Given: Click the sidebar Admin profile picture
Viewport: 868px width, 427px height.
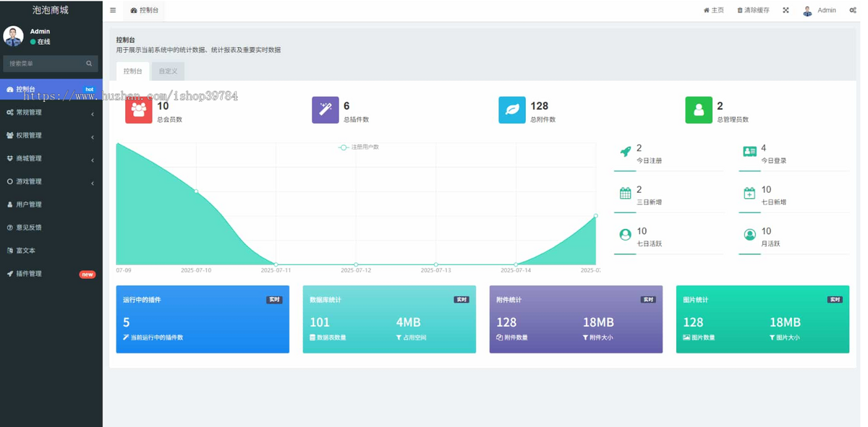Looking at the screenshot, I should click(x=13, y=36).
